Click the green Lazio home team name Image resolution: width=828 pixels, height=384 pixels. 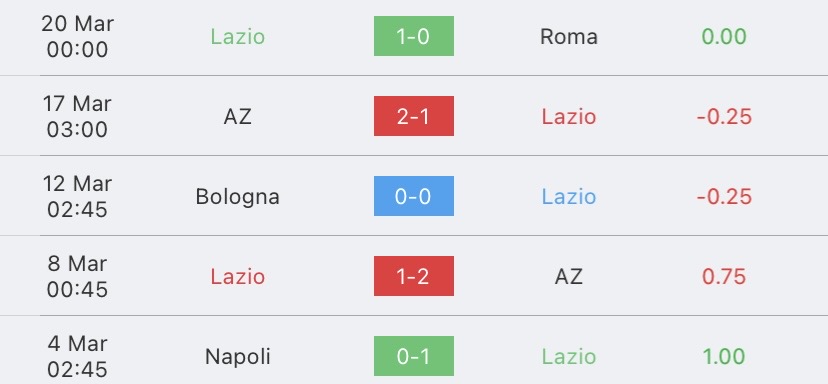click(x=238, y=36)
